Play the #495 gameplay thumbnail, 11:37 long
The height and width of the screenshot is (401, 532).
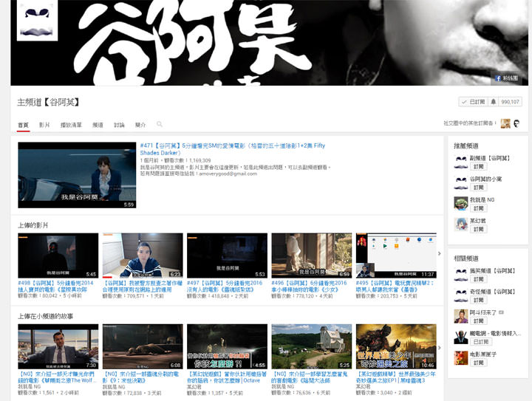(396, 256)
